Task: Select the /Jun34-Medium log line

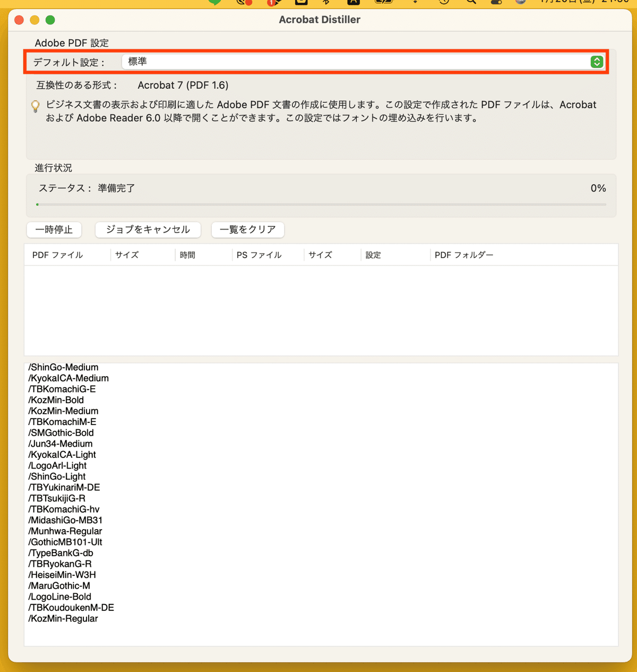Action: pos(61,444)
